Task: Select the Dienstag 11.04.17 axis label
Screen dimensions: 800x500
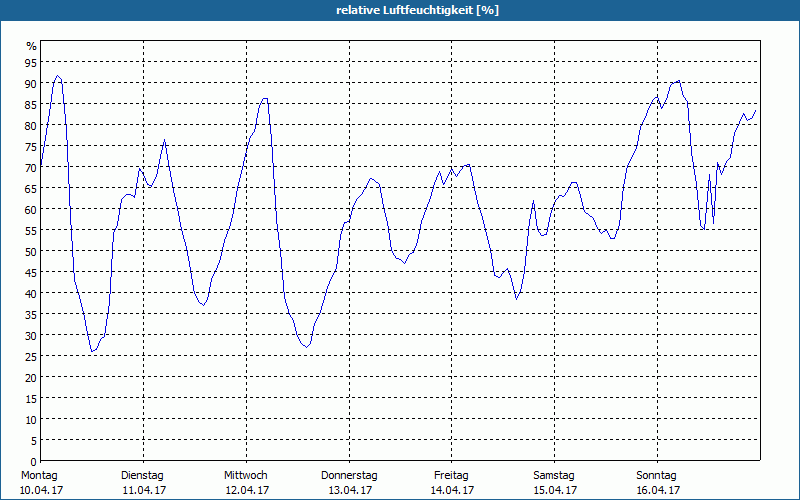Action: click(x=144, y=483)
